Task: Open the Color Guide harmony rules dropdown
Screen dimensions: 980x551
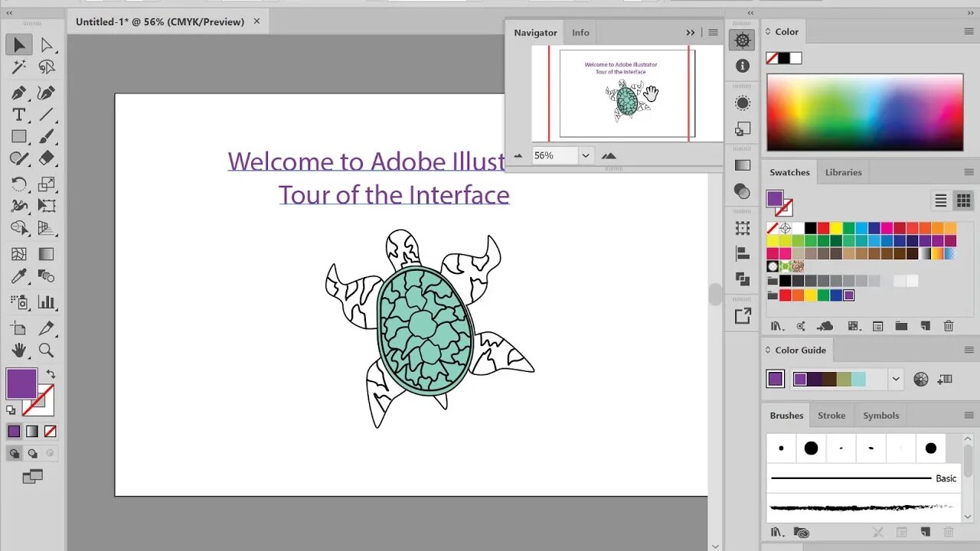Action: coord(896,378)
